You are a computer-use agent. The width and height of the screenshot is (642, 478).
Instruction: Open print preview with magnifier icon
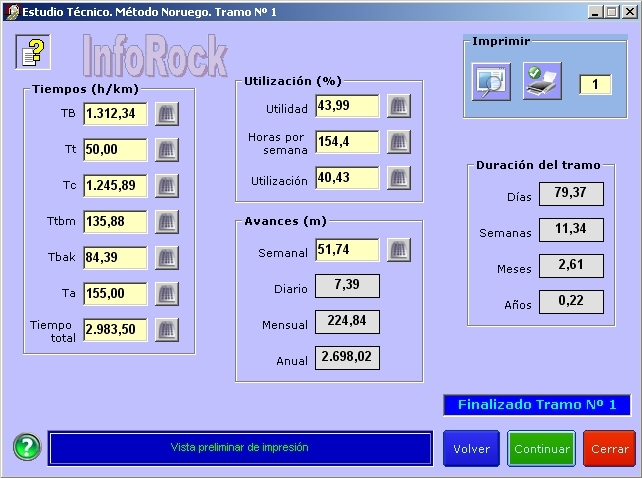click(492, 82)
